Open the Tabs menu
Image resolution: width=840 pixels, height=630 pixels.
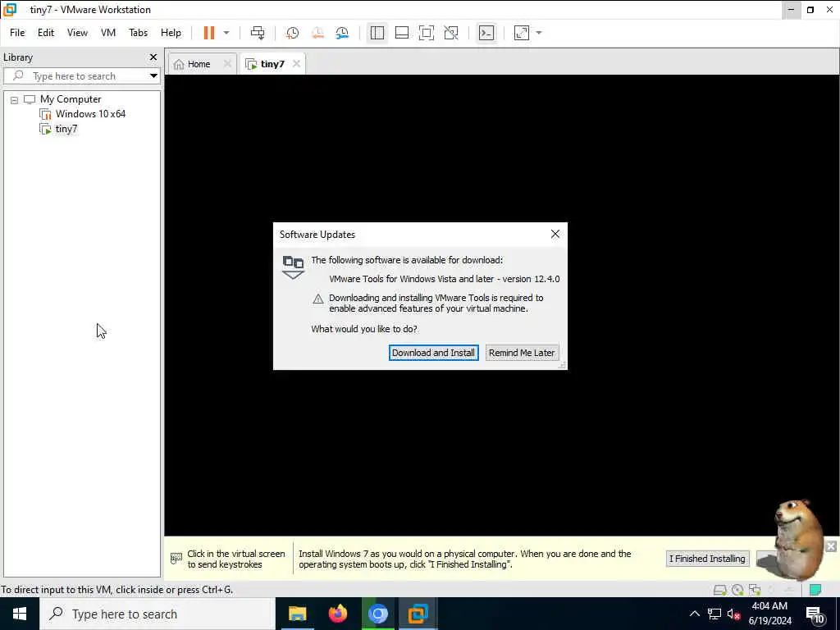pos(138,33)
